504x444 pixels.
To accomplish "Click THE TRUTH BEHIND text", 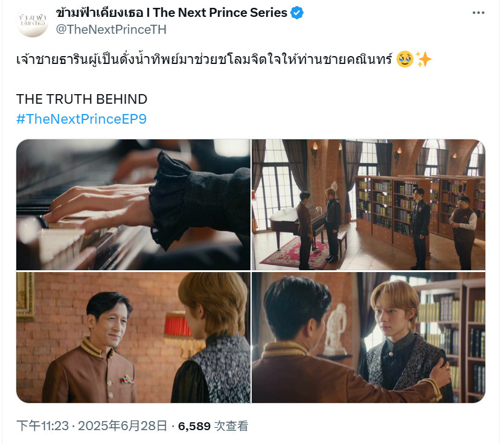I will pos(81,99).
